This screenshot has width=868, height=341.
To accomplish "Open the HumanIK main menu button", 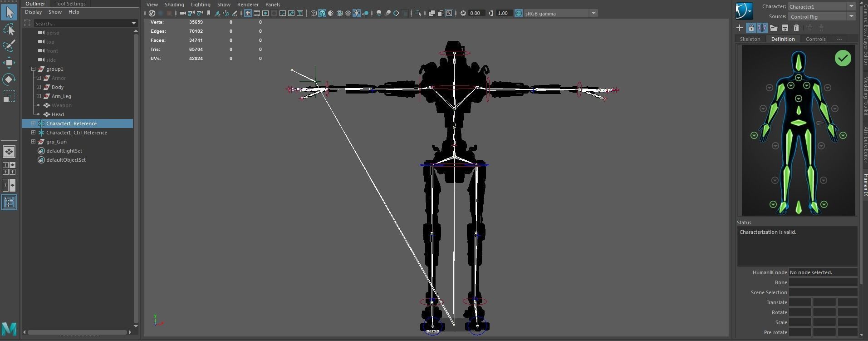I will coord(744,11).
